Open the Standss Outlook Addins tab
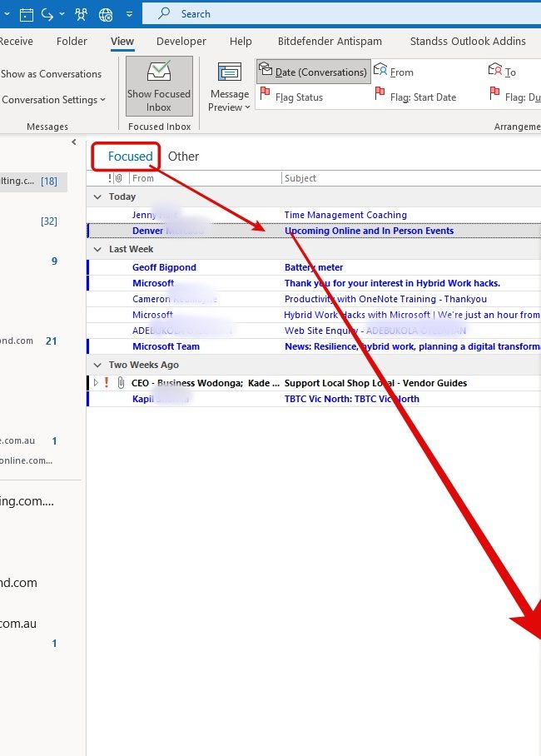This screenshot has height=756, width=541. [x=468, y=42]
